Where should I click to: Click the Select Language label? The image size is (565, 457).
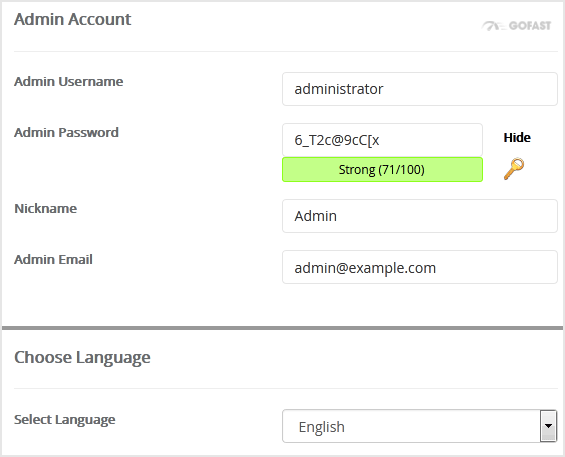pyautogui.click(x=65, y=420)
